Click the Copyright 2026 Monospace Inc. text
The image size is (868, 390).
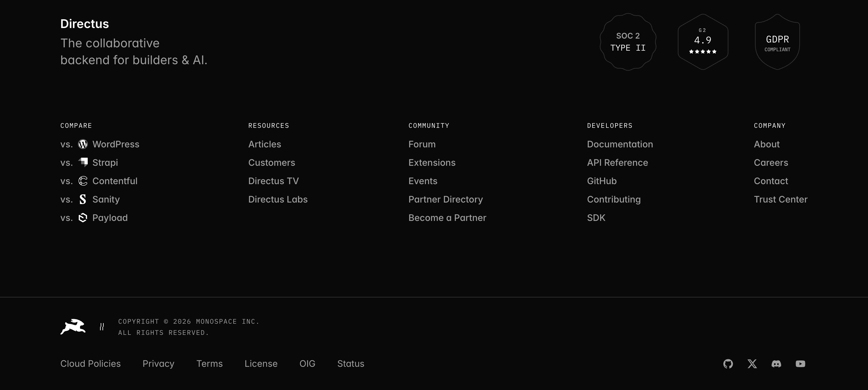pyautogui.click(x=189, y=327)
